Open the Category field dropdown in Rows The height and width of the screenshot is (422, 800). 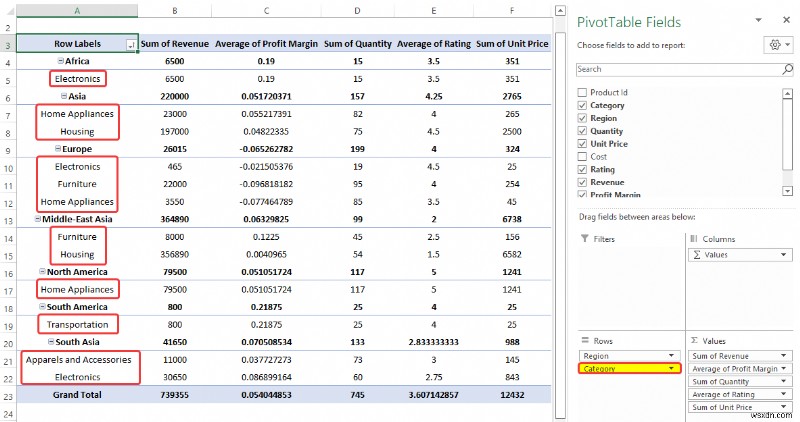tap(671, 368)
